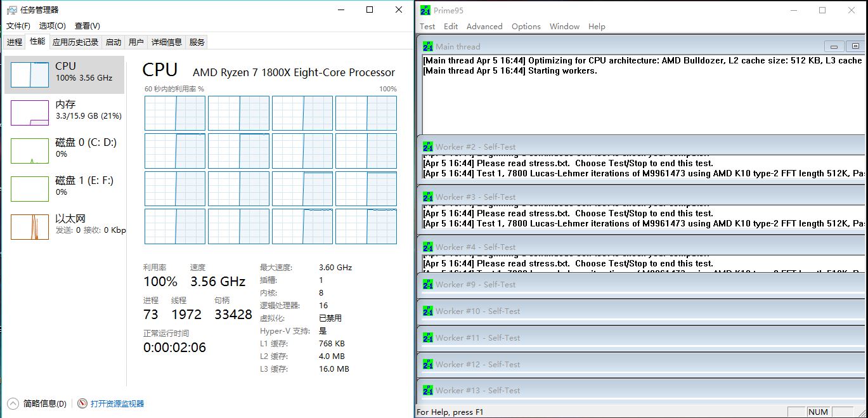The height and width of the screenshot is (418, 868).
Task: Select the CPU usage thumbnail in the sidebar
Action: pyautogui.click(x=30, y=75)
